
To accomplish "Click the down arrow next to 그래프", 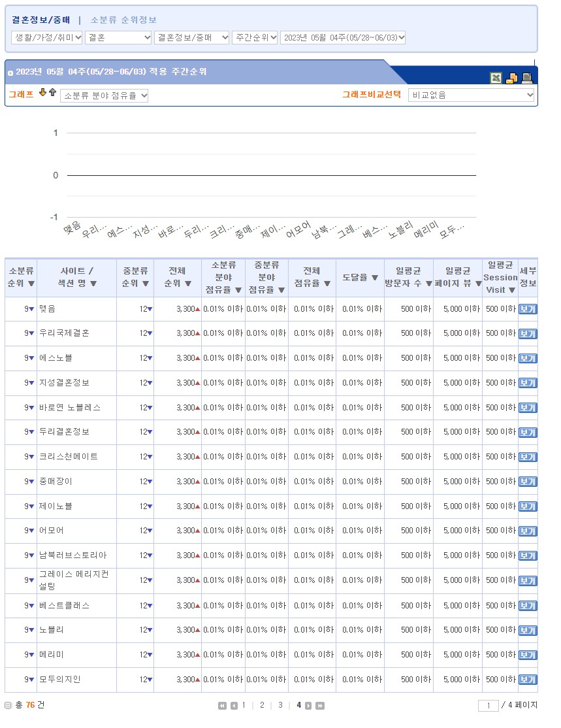I will click(43, 93).
